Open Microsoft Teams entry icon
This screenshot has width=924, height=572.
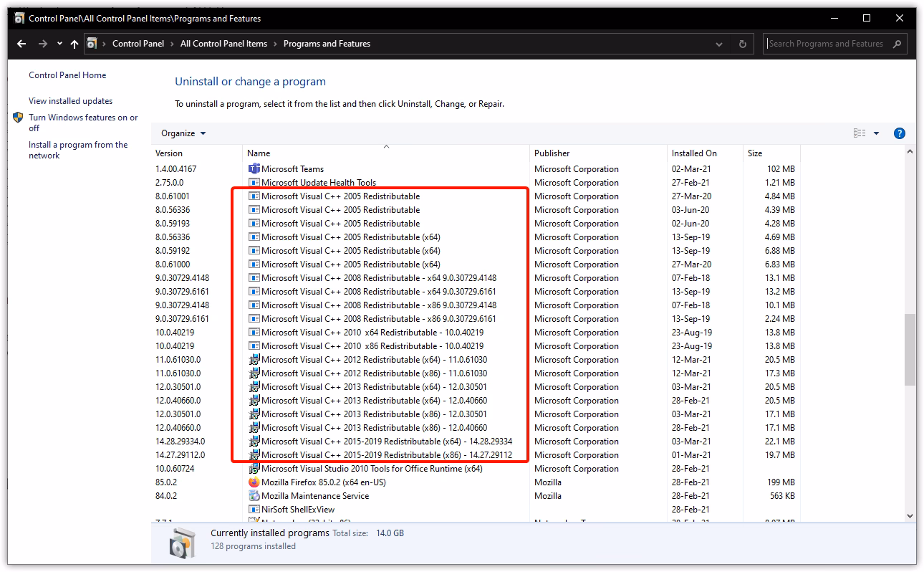254,168
